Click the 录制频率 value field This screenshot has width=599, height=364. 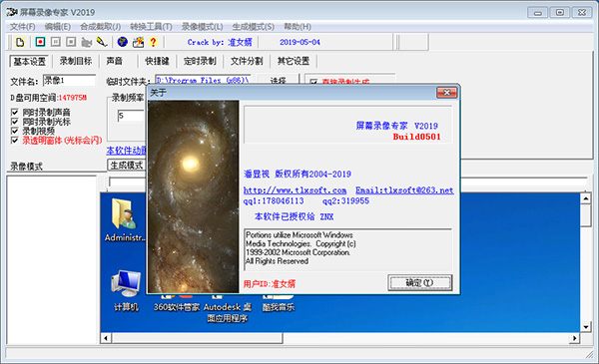[131, 116]
